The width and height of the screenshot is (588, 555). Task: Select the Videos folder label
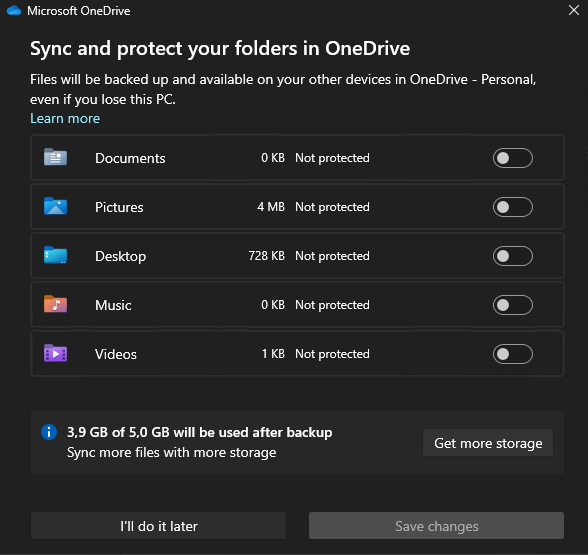pos(116,354)
